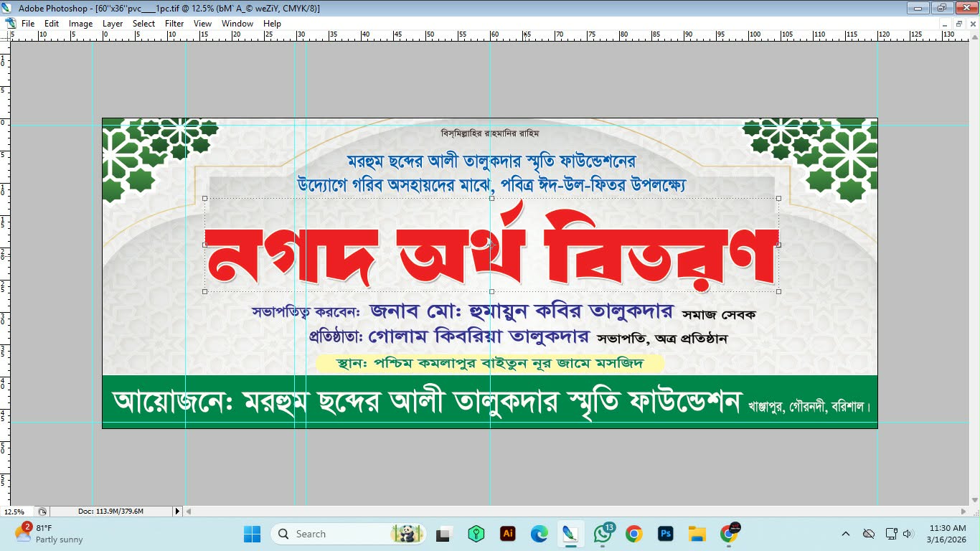This screenshot has width=980, height=551.
Task: Launch the Photoshop Ps taskbar icon
Action: pyautogui.click(x=665, y=534)
